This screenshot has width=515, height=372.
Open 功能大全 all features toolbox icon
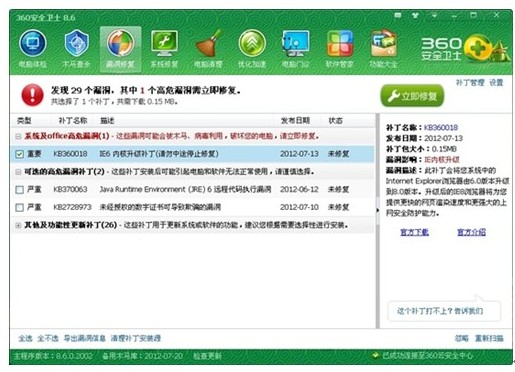383,49
